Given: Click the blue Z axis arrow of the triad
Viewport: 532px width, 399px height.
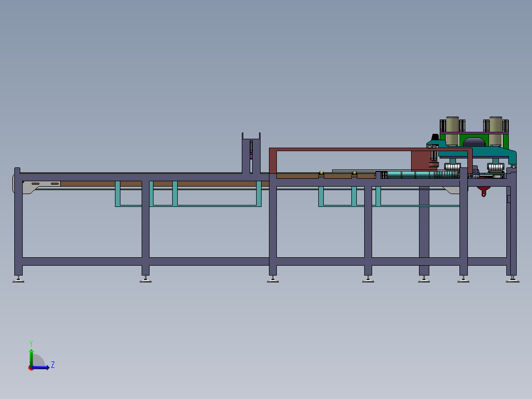Looking at the screenshot, I should pos(40,367).
